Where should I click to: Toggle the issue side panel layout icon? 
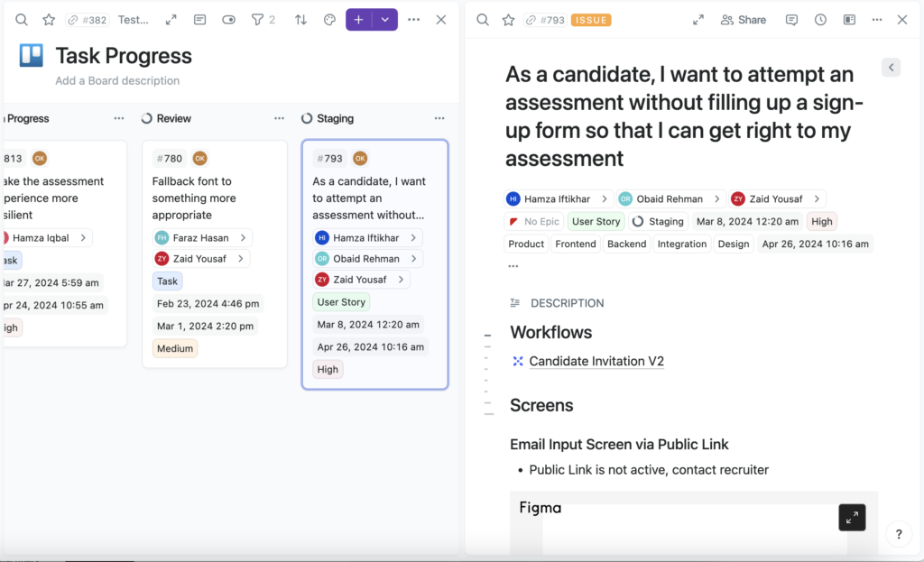tap(849, 20)
